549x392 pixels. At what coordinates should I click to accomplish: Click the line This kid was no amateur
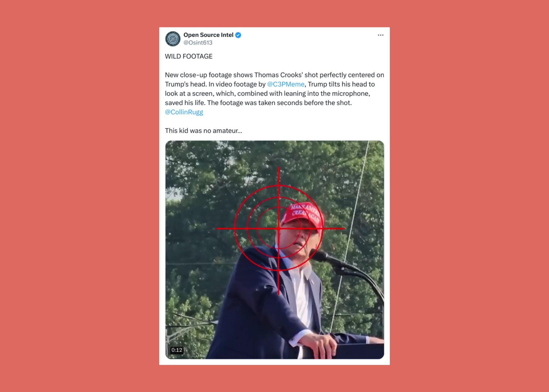(203, 131)
